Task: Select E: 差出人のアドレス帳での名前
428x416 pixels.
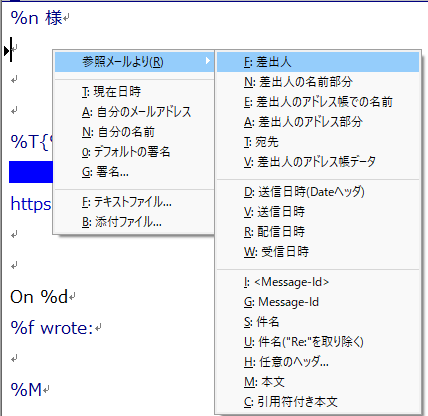Action: 318,102
